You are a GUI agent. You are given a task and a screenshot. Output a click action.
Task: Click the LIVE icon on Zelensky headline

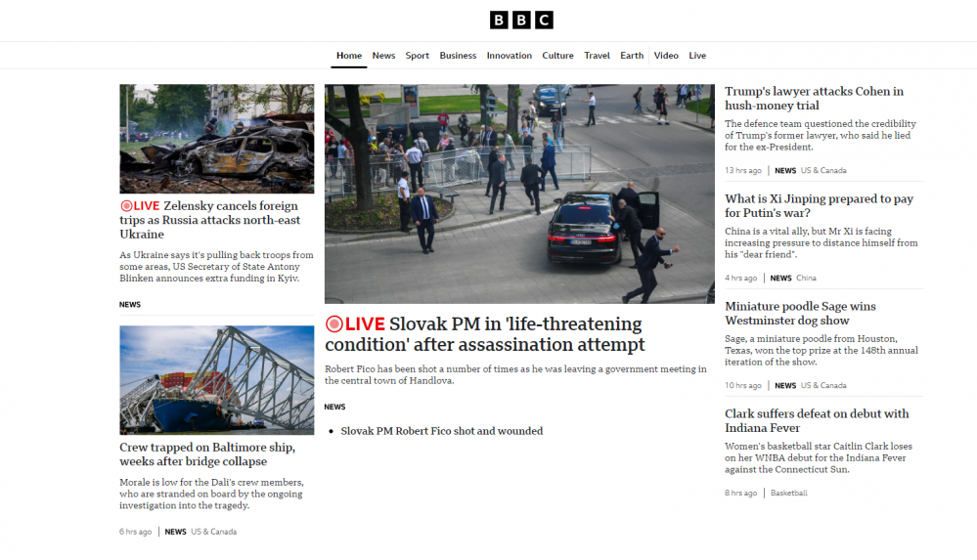(x=139, y=206)
